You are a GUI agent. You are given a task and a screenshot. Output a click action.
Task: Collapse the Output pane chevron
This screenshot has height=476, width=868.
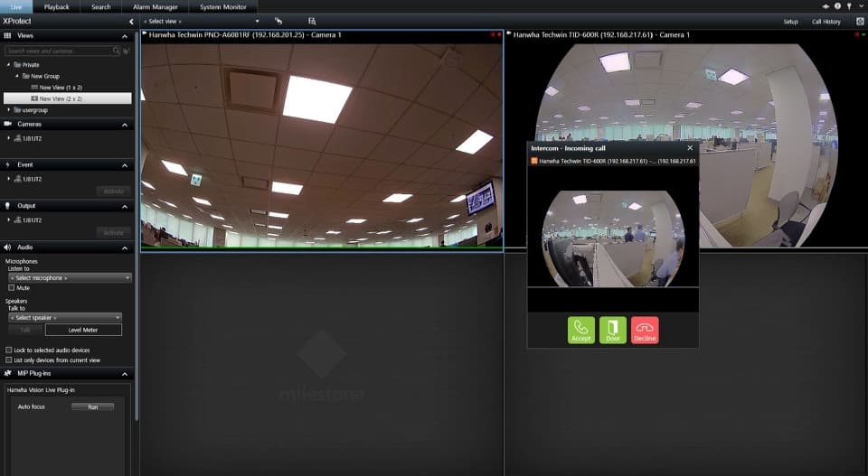point(125,206)
